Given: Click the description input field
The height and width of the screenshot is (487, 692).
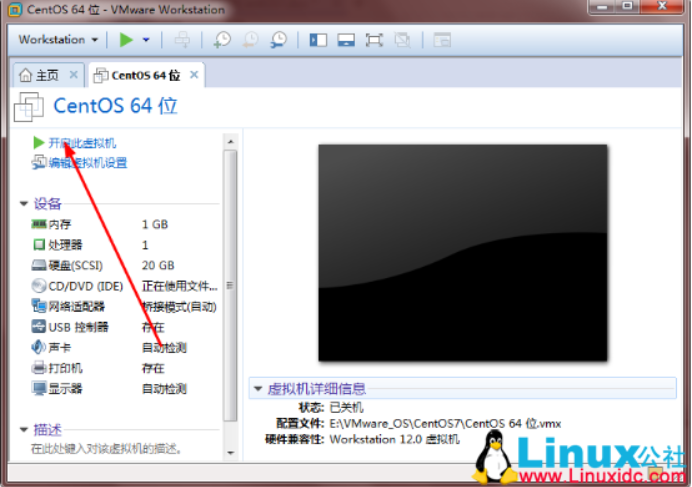Looking at the screenshot, I should [106, 449].
